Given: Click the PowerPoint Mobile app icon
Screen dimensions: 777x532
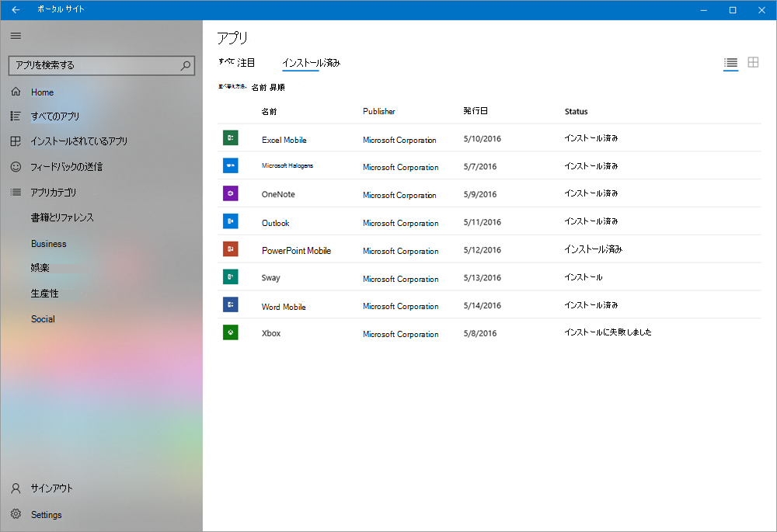Looking at the screenshot, I should pos(231,249).
